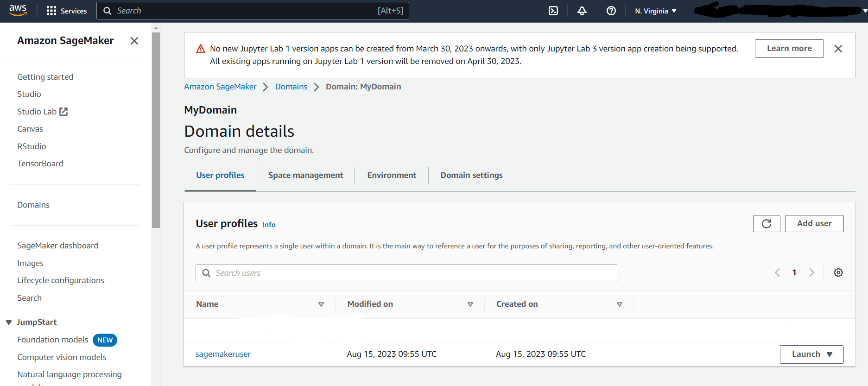Open Lifecycle configurations in sidebar
868x386 pixels.
pyautogui.click(x=61, y=280)
